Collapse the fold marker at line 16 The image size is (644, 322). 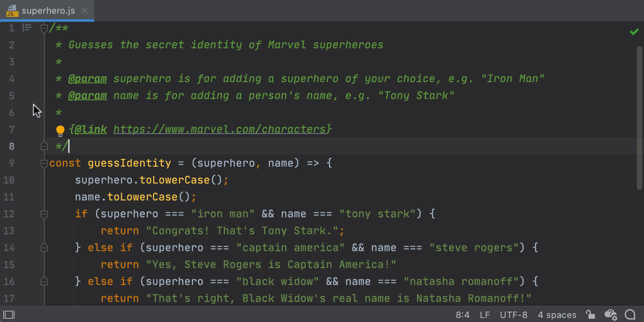44,281
